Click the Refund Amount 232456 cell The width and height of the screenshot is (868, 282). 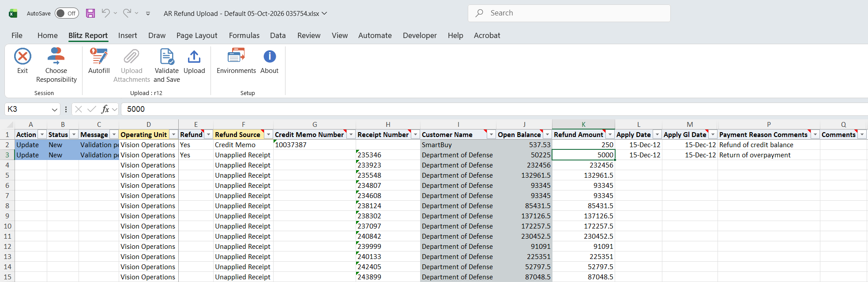[x=583, y=165]
